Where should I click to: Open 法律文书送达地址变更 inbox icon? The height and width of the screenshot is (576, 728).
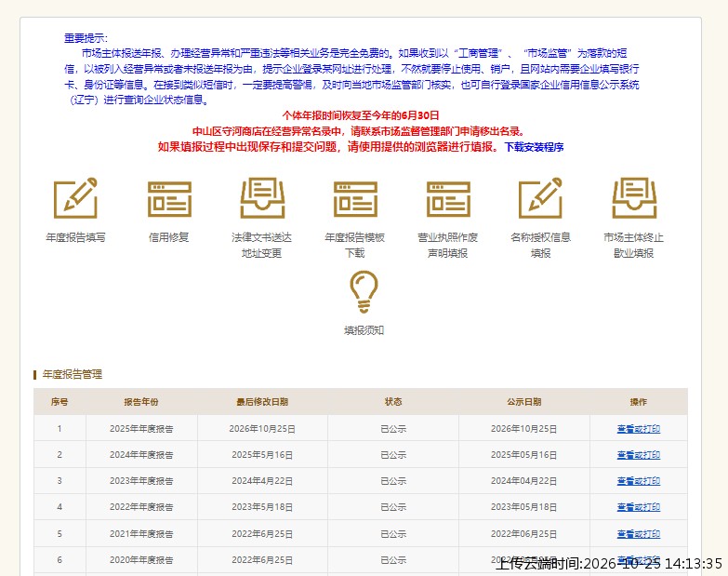[x=262, y=197]
